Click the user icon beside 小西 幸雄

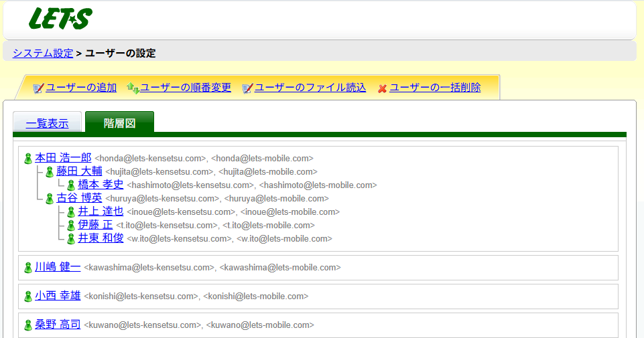coord(28,296)
